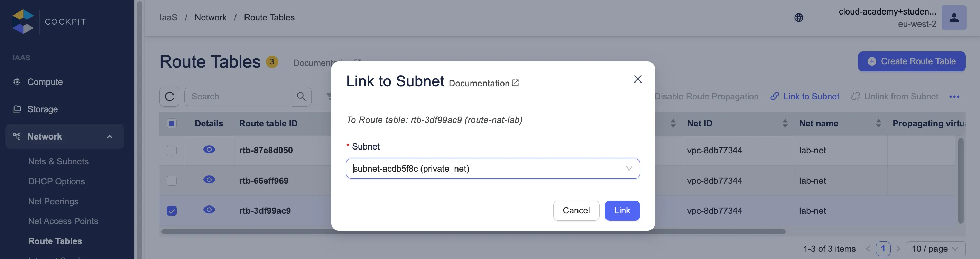Open the user account avatar icon
The image size is (980, 259).
pos(953,18)
